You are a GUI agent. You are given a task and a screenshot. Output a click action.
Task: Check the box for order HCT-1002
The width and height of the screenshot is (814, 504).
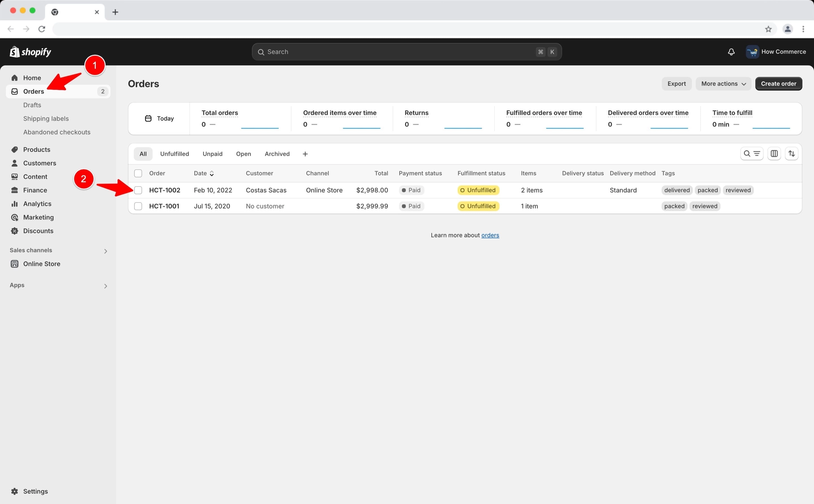click(138, 190)
